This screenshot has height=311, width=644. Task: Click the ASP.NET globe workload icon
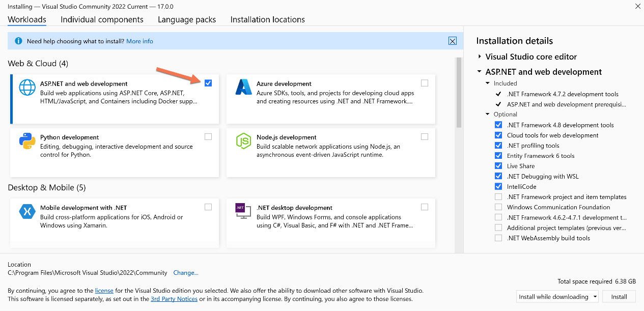click(x=26, y=88)
